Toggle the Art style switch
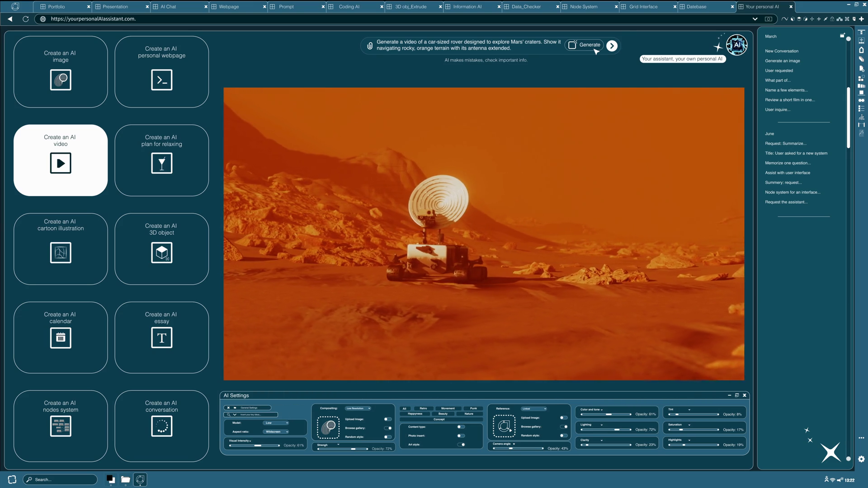 pyautogui.click(x=461, y=445)
